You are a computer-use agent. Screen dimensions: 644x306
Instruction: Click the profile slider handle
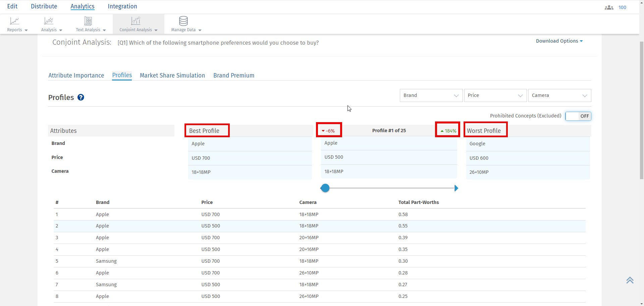tap(325, 188)
